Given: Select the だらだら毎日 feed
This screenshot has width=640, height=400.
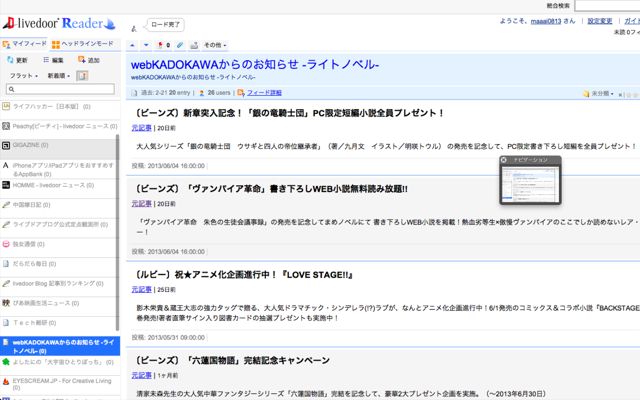Looking at the screenshot, I should [x=58, y=267].
